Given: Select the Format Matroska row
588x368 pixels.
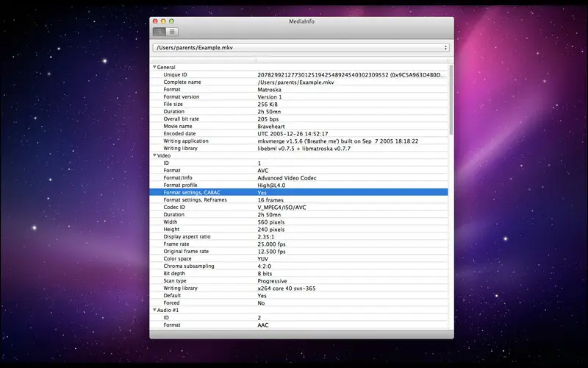Looking at the screenshot, I should point(298,89).
